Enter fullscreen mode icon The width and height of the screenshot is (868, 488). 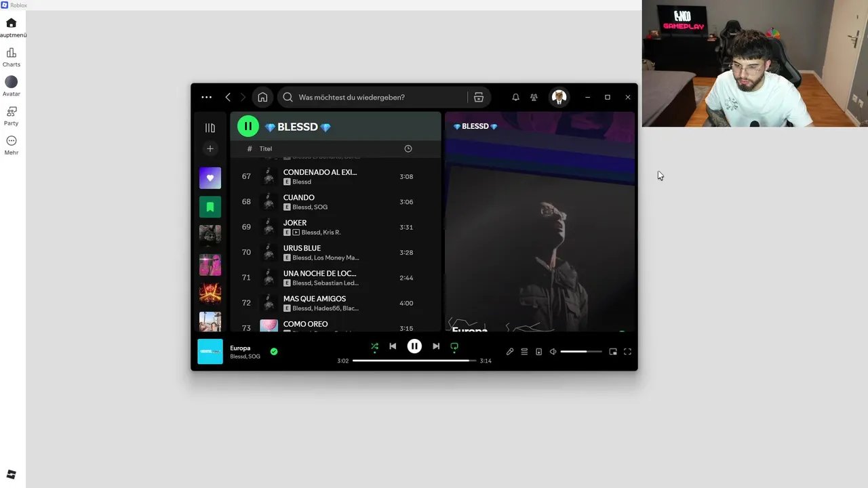(x=627, y=352)
